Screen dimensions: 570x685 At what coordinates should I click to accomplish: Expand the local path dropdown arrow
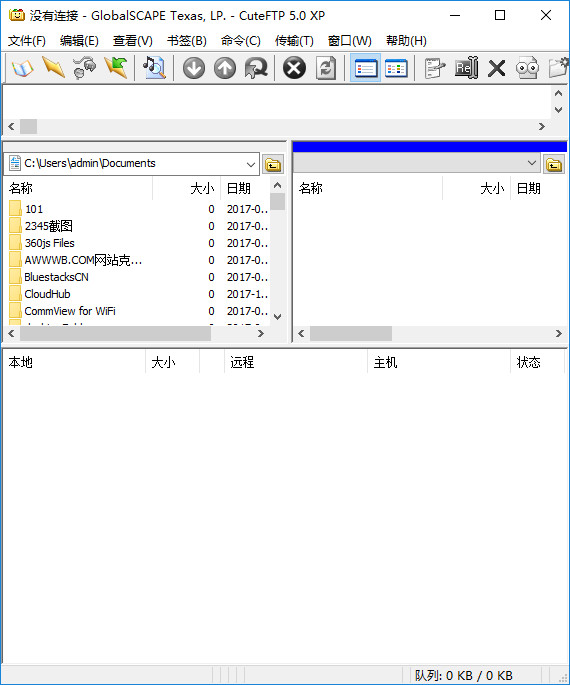point(251,164)
